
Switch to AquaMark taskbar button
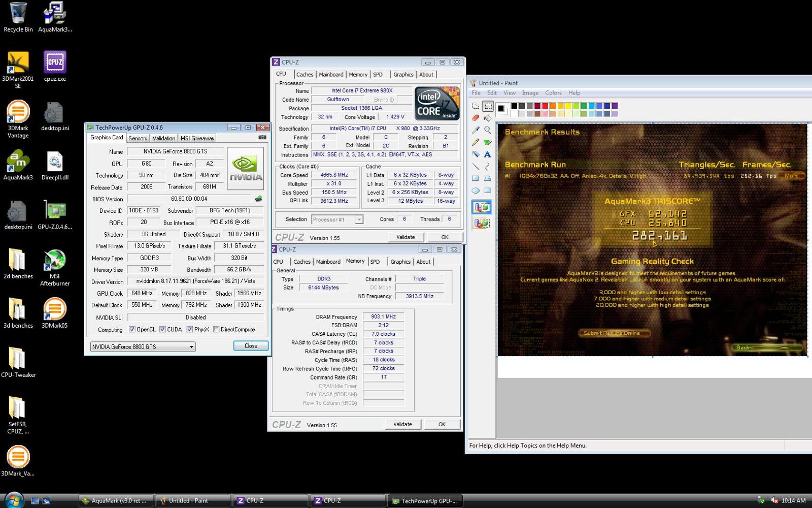116,501
